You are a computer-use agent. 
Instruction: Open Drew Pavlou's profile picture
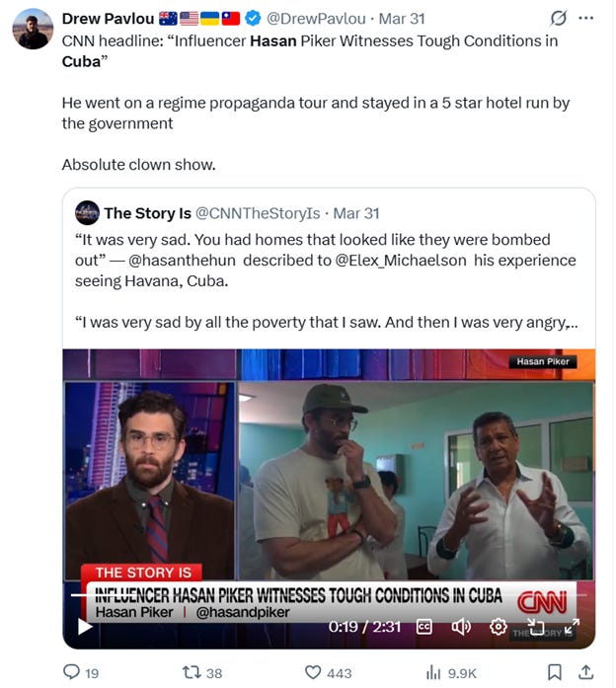point(33,29)
